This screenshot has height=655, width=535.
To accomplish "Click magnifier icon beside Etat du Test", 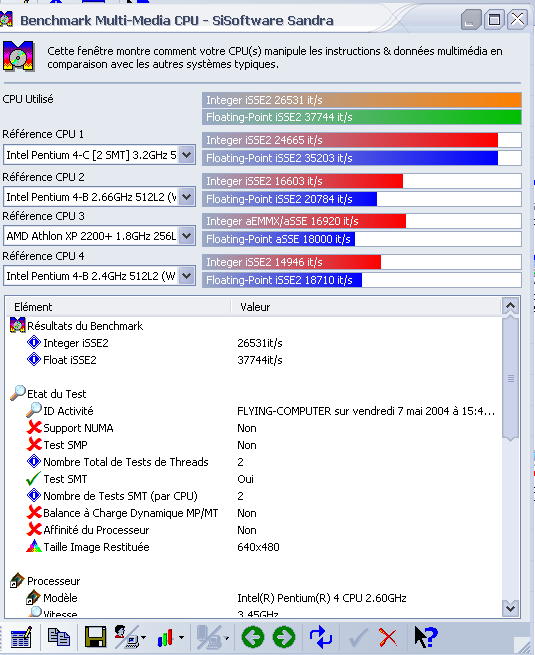I will pyautogui.click(x=18, y=393).
